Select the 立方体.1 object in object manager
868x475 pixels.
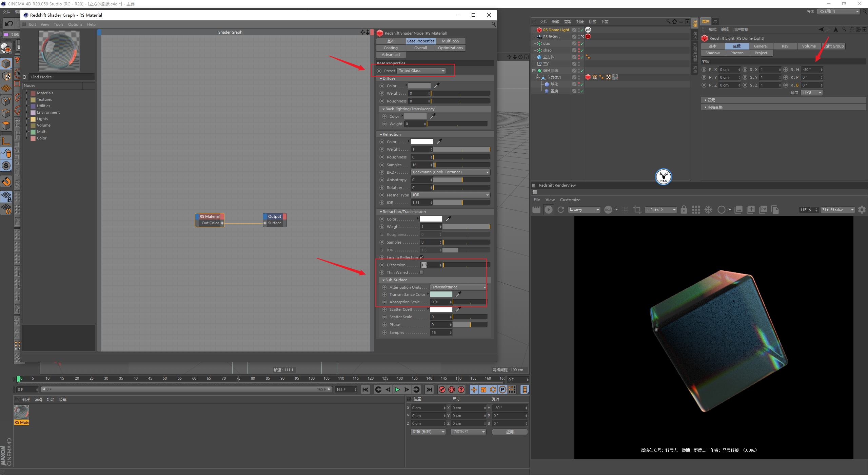554,77
